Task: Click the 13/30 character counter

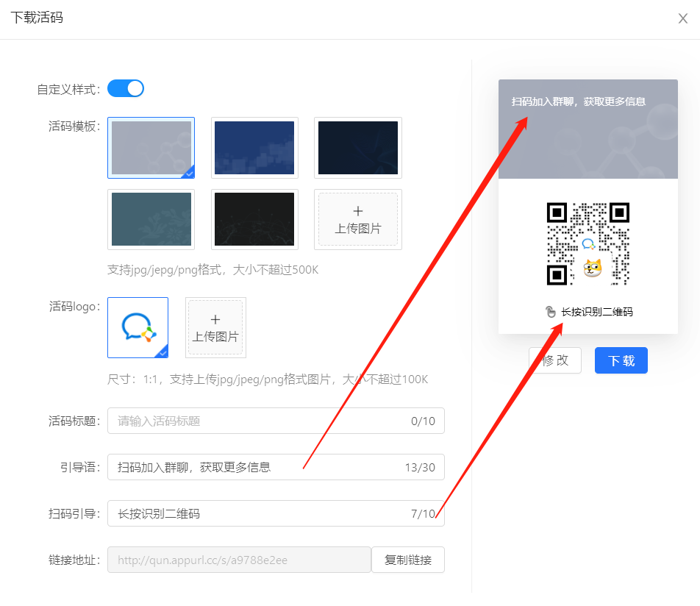Action: 420,468
